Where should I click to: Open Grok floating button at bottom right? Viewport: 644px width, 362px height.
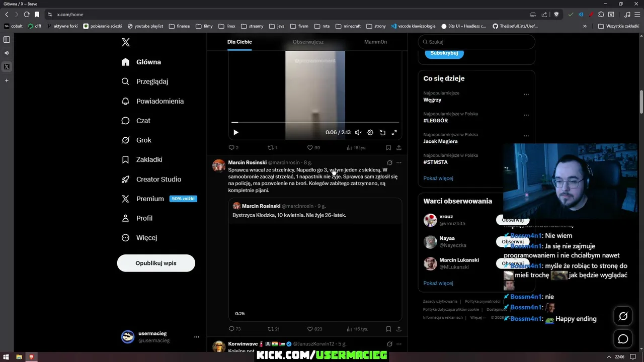[623, 316]
